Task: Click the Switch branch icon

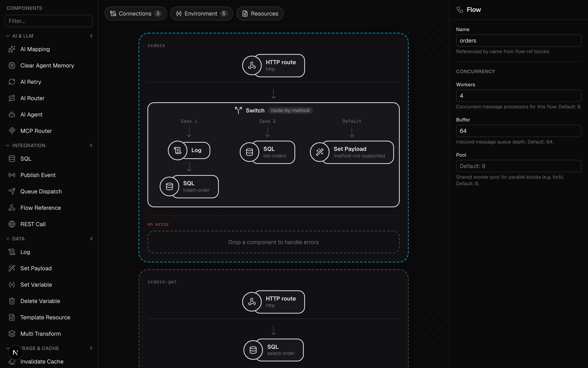Action: [238, 110]
